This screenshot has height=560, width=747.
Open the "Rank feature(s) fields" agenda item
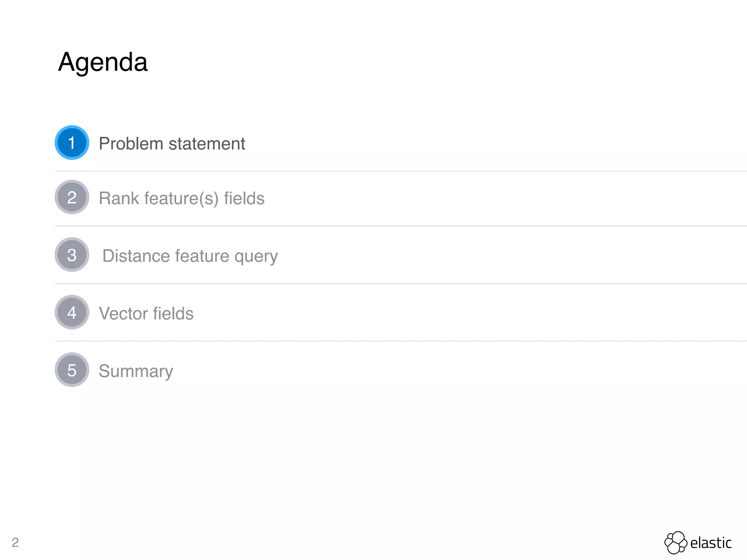coord(181,199)
